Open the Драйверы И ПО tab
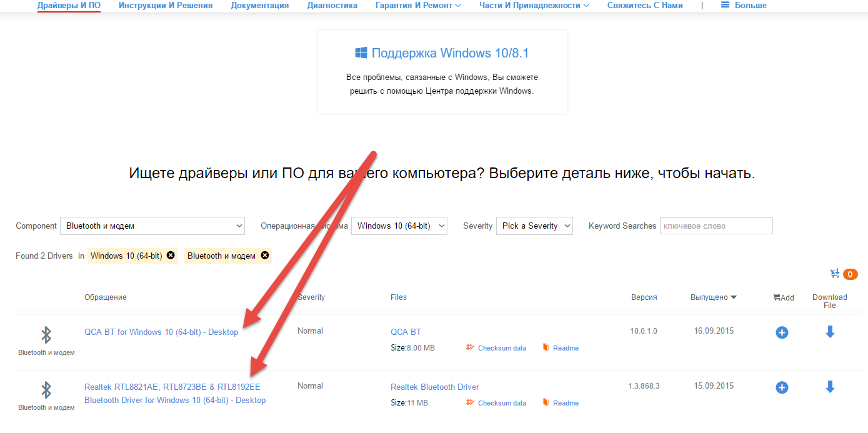Viewport: 868px width, 433px height. (x=69, y=5)
